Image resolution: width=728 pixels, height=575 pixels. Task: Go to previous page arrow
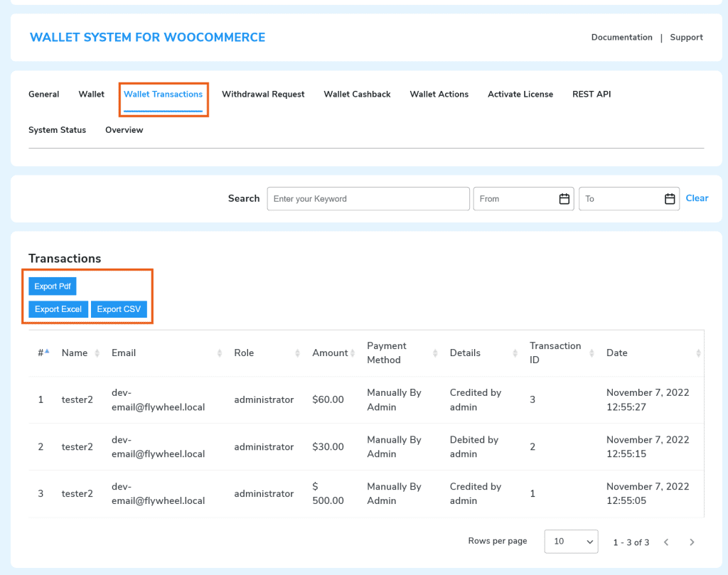pyautogui.click(x=666, y=542)
